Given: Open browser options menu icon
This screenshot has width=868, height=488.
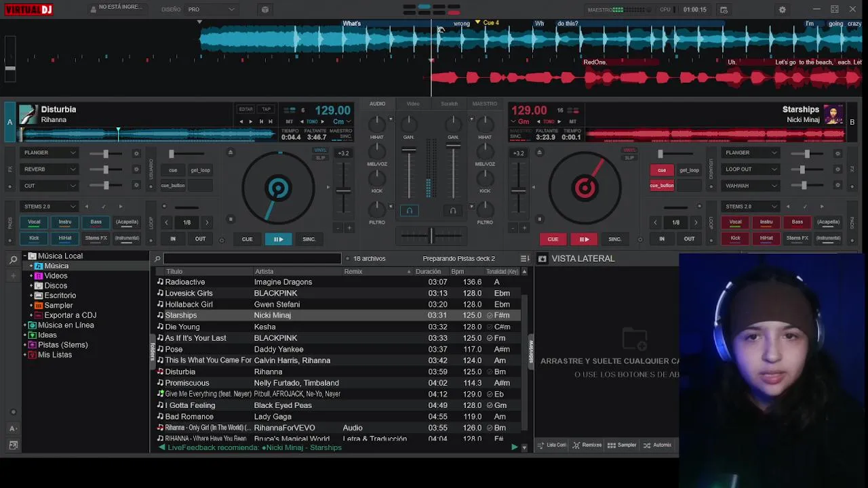Looking at the screenshot, I should click(x=524, y=258).
